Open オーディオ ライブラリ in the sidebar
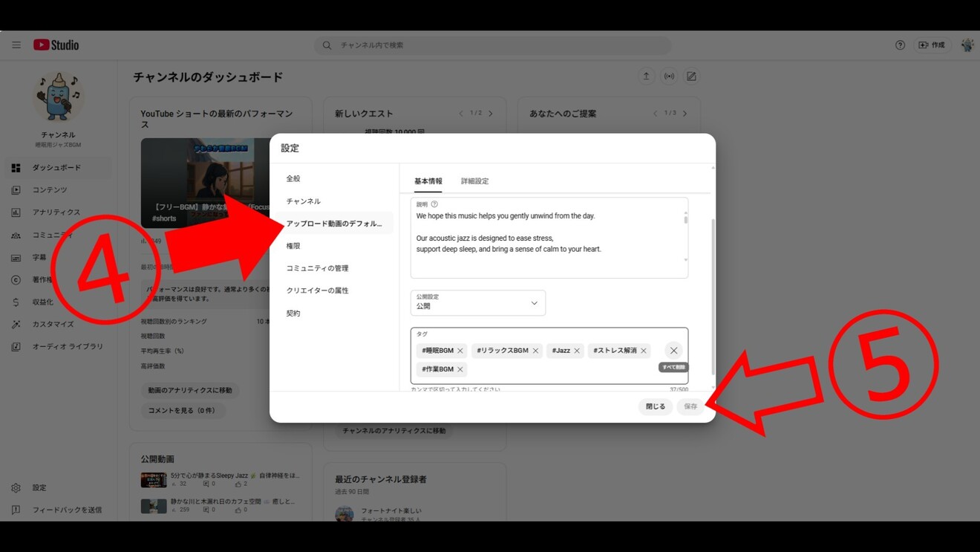This screenshot has width=980, height=552. coord(58,346)
